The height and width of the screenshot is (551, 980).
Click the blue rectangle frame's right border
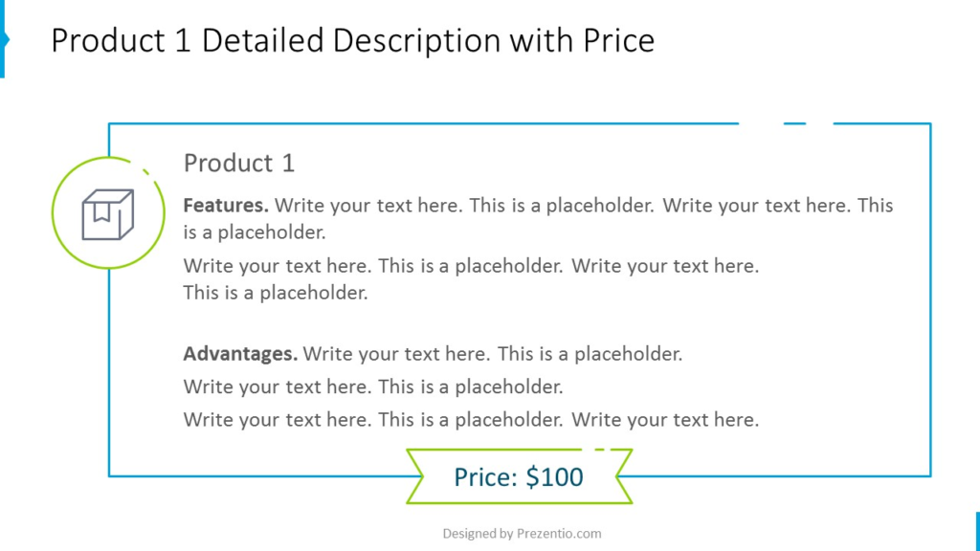[930, 299]
